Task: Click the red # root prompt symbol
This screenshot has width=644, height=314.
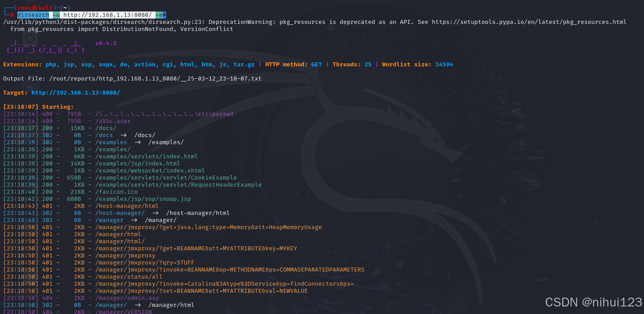Action: (x=12, y=15)
